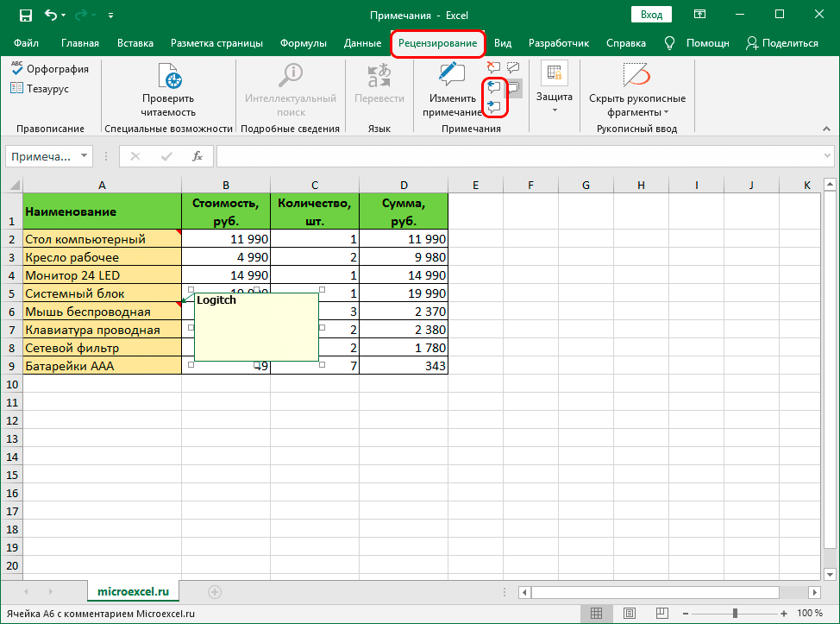Delete the comment using delete icon

click(493, 67)
